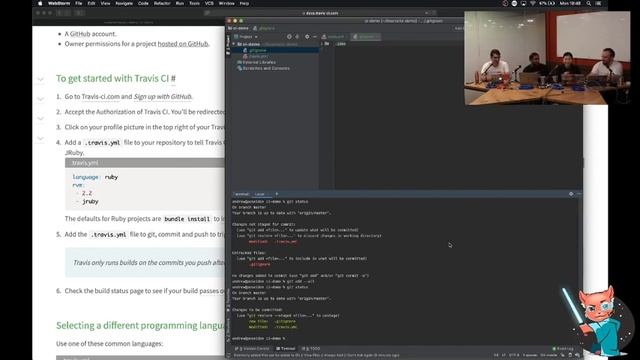
Task: Click the 'Sign up with GitHub' link
Action: tap(162, 97)
